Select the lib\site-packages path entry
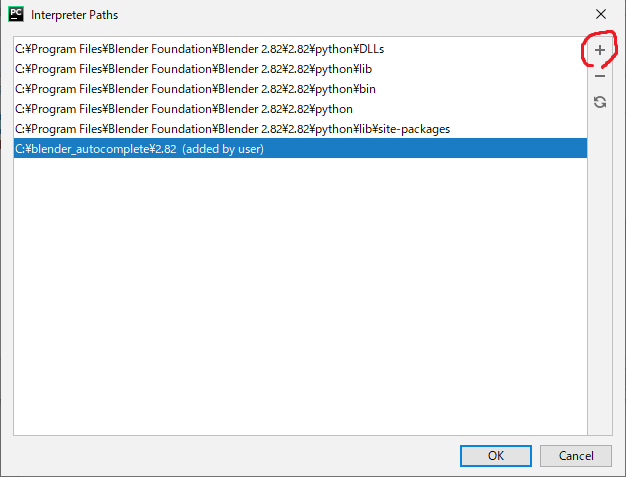The width and height of the screenshot is (626, 477). (300, 129)
